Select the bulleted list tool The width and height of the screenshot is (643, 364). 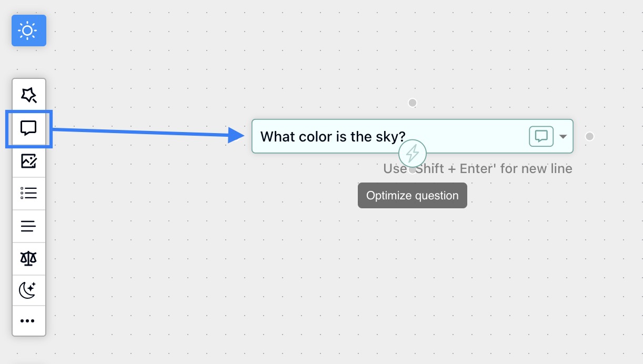click(29, 193)
